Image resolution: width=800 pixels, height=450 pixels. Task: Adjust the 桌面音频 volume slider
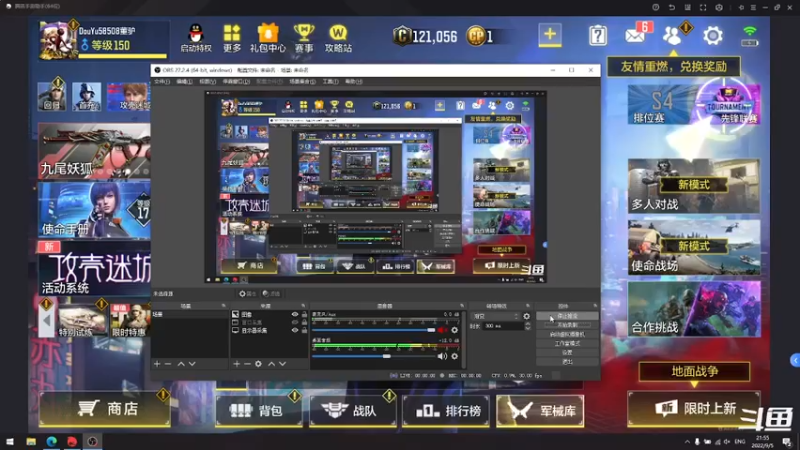[373, 356]
